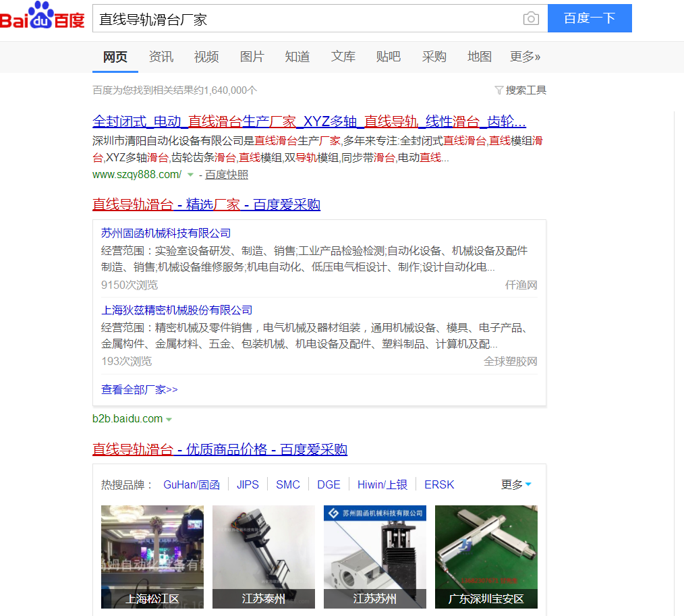
Task: Select SMC brand filter
Action: [288, 484]
